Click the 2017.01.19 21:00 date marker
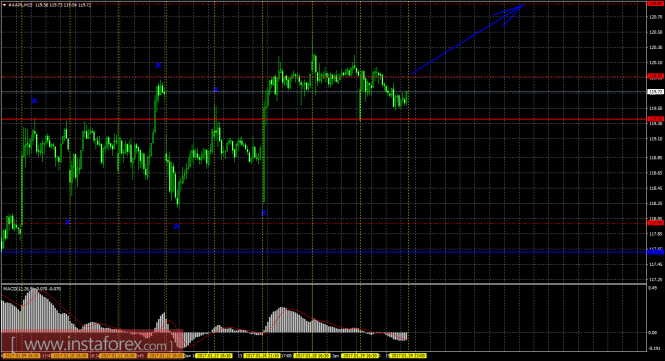 click(408, 356)
